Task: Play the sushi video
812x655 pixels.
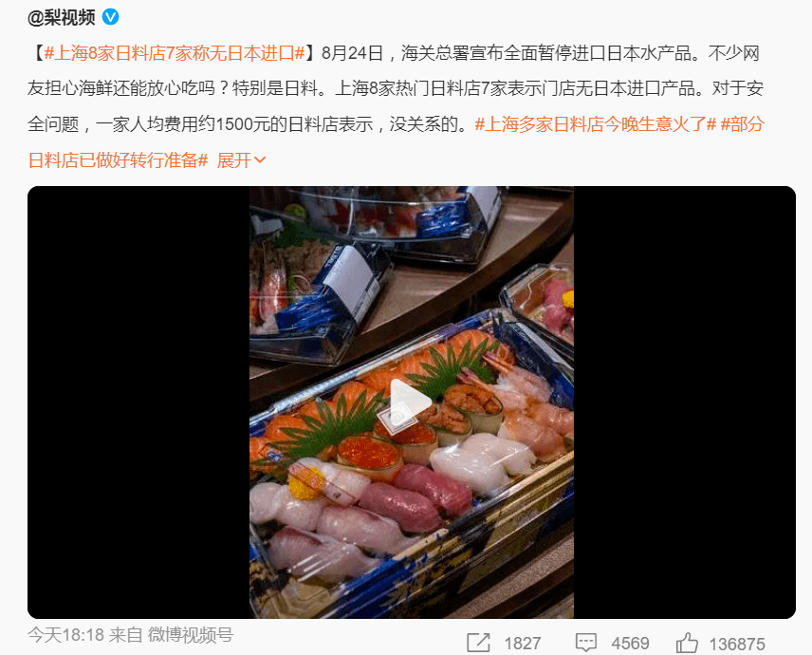Action: point(411,402)
